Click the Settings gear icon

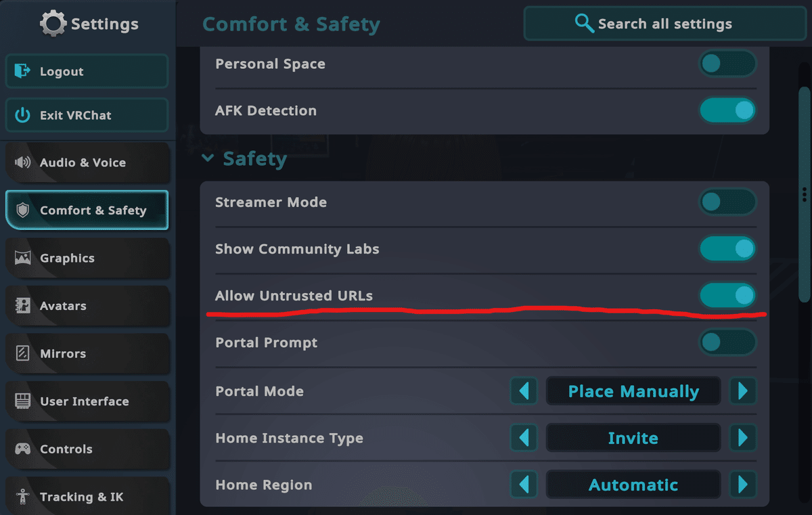(53, 24)
